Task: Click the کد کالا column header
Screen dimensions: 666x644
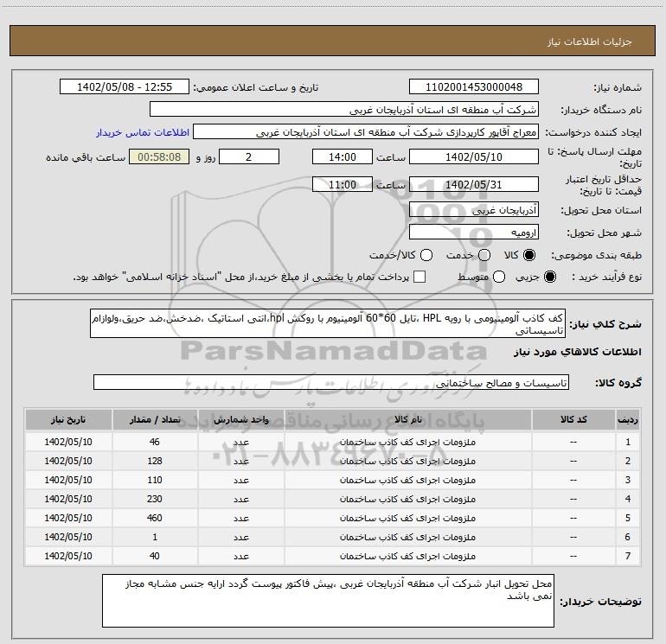Action: point(573,419)
